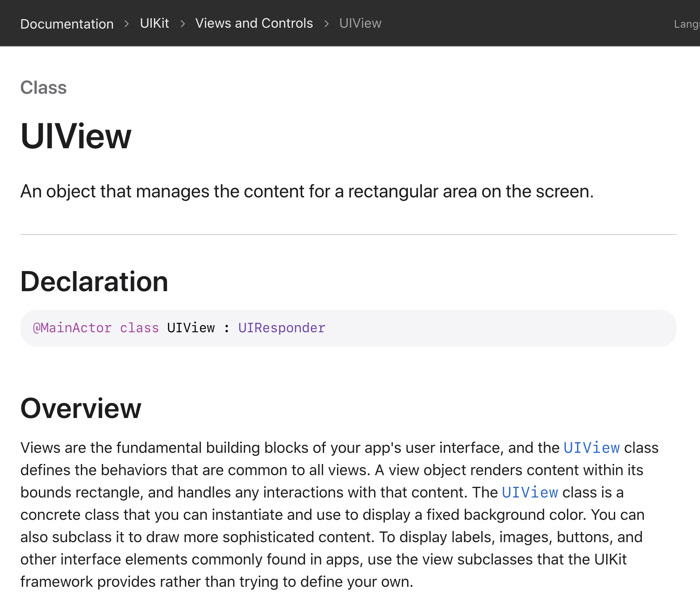Open the Documentation breadcrumb link
The image size is (700, 602).
point(67,24)
